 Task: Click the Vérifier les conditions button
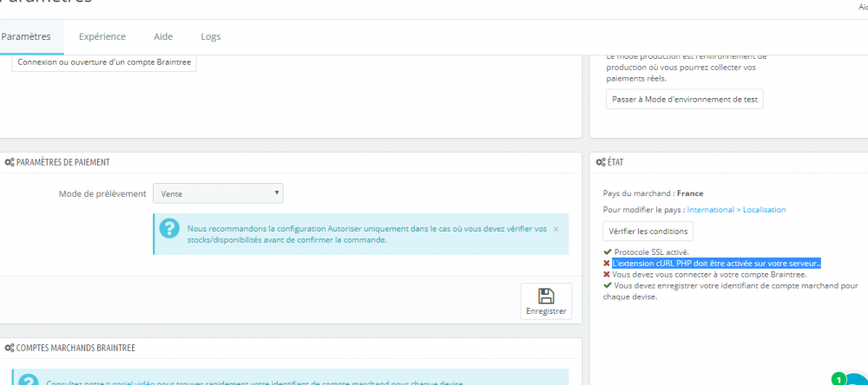pos(648,232)
